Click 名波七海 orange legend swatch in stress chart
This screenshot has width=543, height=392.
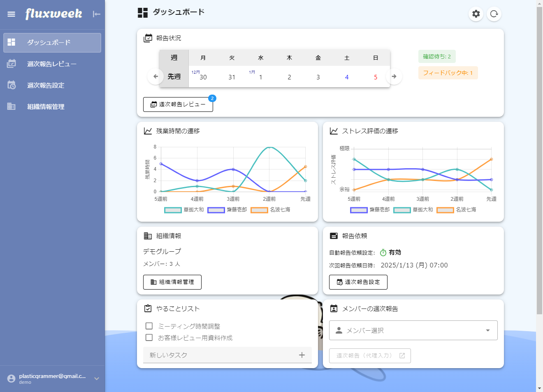445,210
